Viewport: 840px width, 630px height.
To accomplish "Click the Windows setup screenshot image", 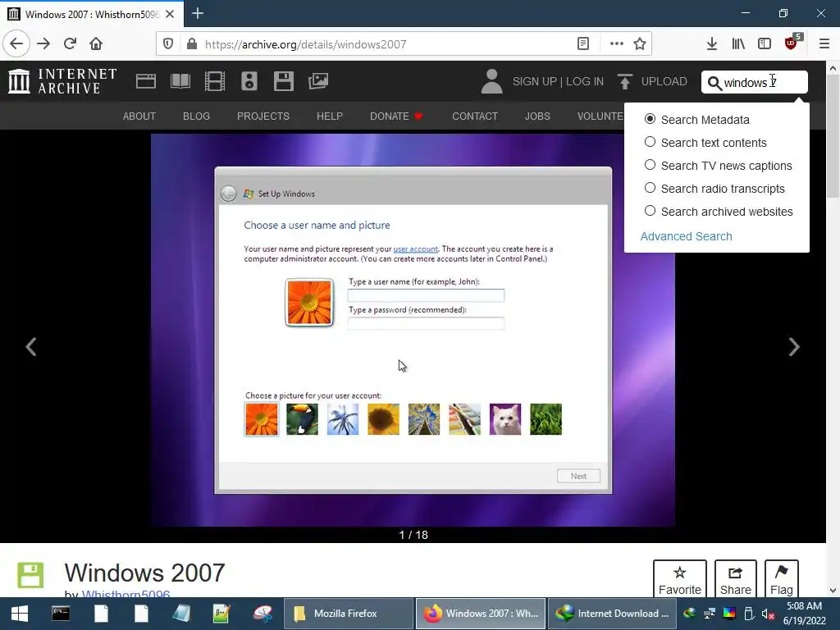I will [x=413, y=330].
